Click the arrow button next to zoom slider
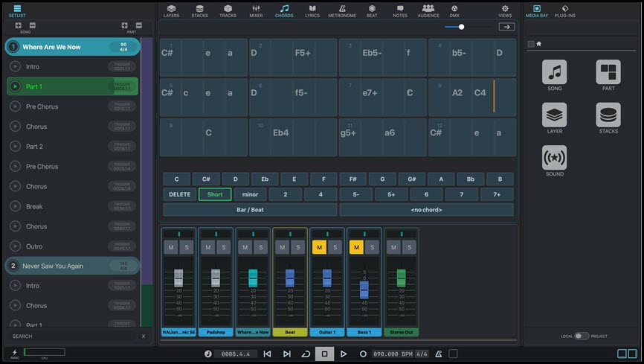644x364 pixels. (506, 27)
